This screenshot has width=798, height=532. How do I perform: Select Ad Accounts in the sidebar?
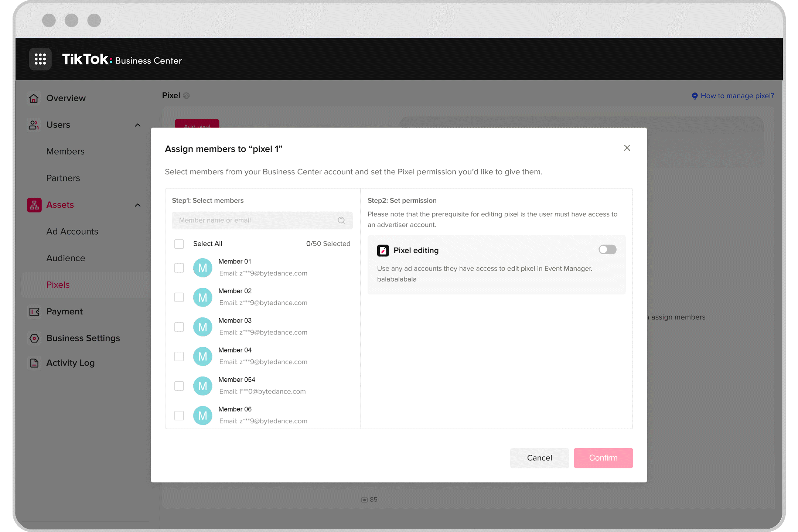click(72, 231)
